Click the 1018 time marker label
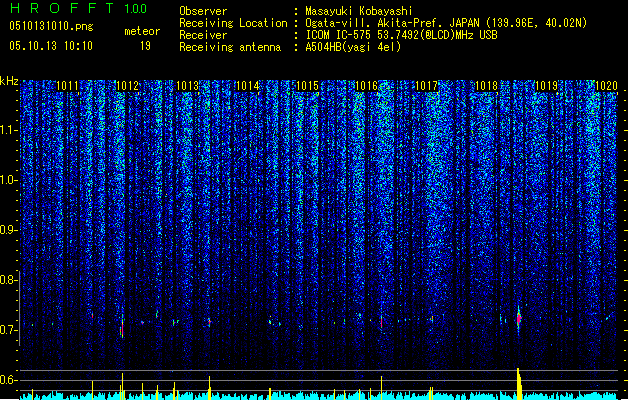 [487, 85]
